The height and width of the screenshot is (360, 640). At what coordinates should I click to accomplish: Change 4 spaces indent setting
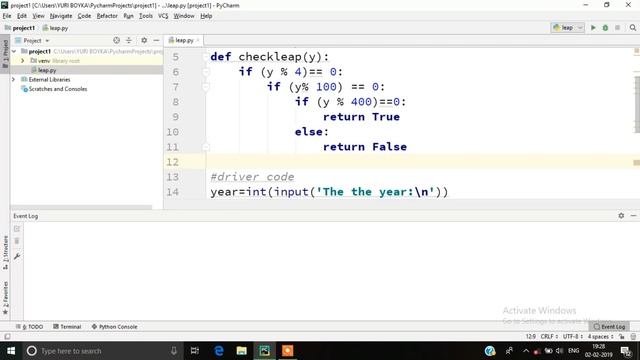click(x=600, y=337)
